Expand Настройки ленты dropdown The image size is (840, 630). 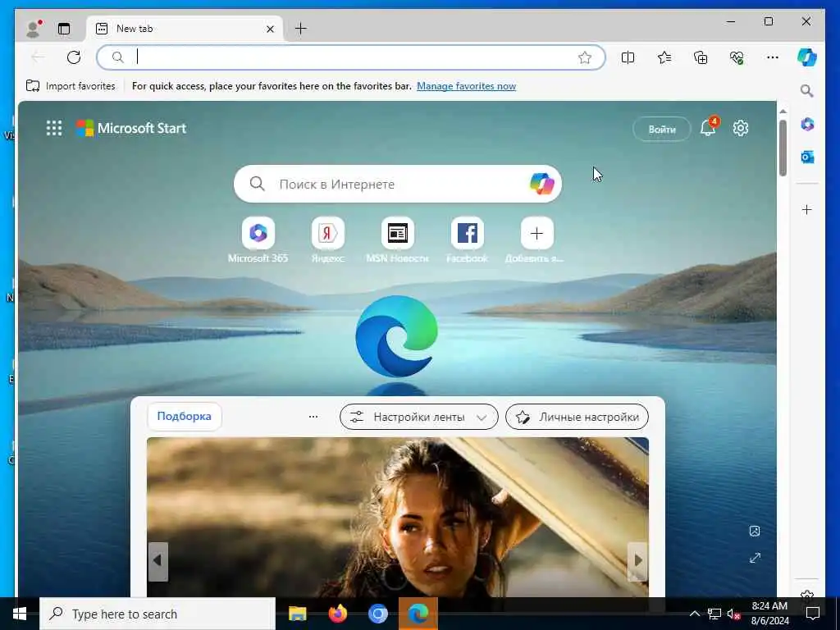tap(419, 417)
